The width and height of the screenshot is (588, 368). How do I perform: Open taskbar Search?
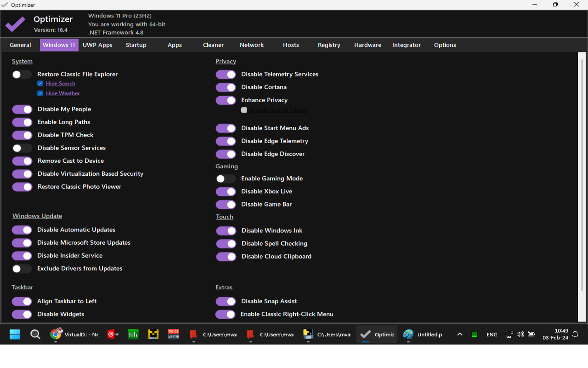[35, 334]
